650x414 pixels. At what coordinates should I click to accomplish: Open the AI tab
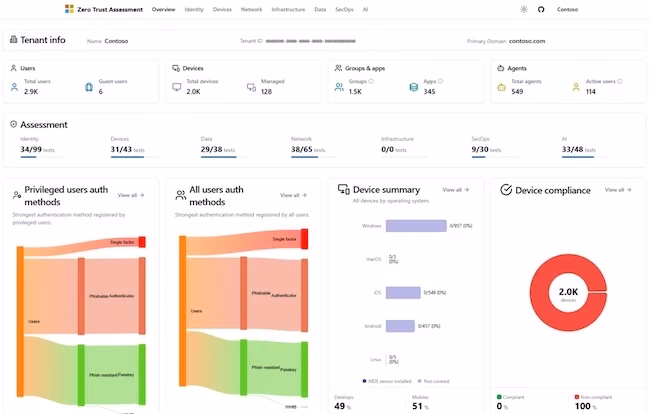pyautogui.click(x=365, y=9)
